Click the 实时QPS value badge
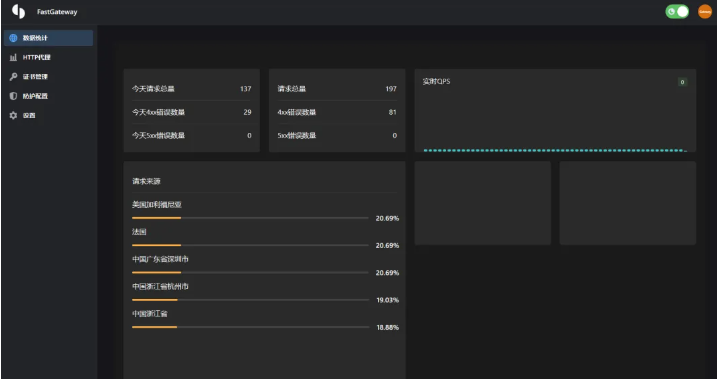This screenshot has width=717, height=379. click(682, 82)
